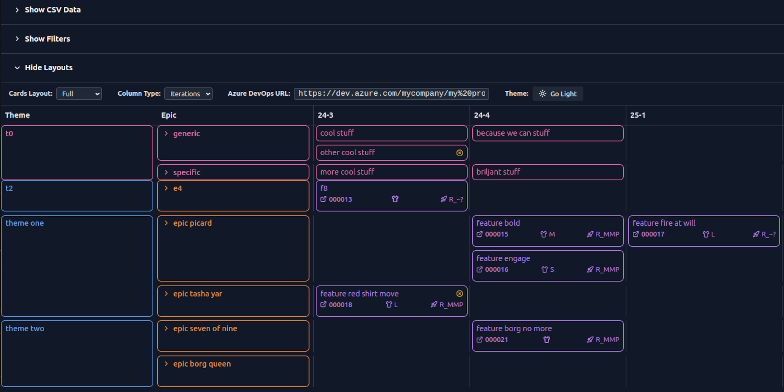784x392 pixels.
Task: Expand the epic seven of nine chevron
Action: [166, 328]
